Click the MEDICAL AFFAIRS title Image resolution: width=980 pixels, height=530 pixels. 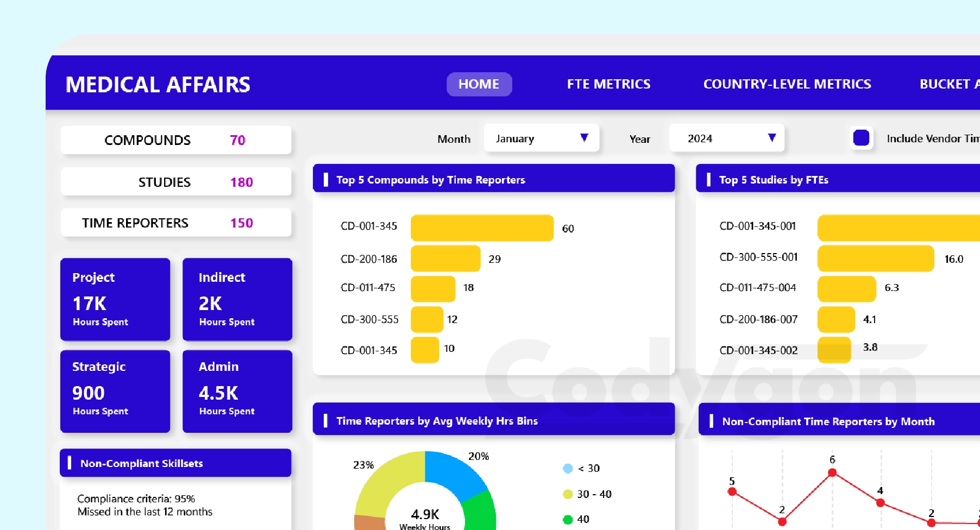tap(158, 84)
